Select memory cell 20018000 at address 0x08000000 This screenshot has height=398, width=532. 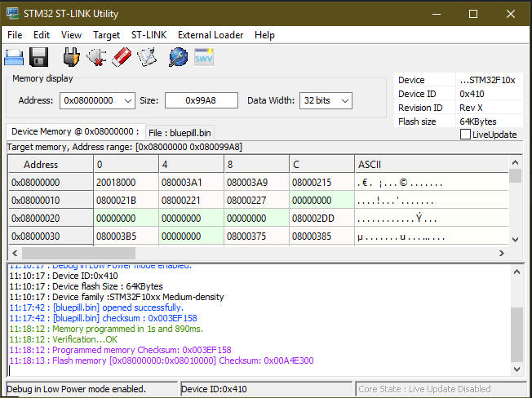[x=124, y=183]
